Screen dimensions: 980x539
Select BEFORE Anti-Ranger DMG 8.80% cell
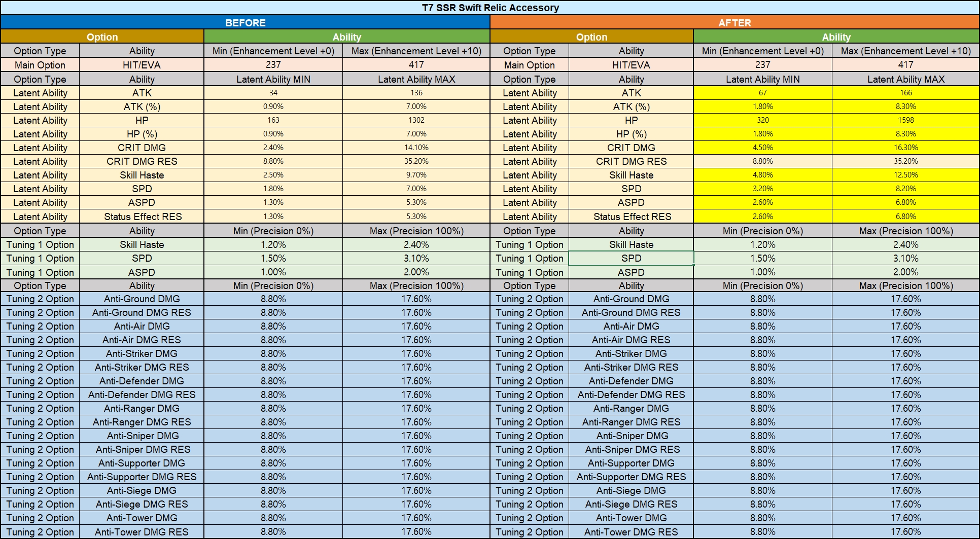tap(273, 408)
